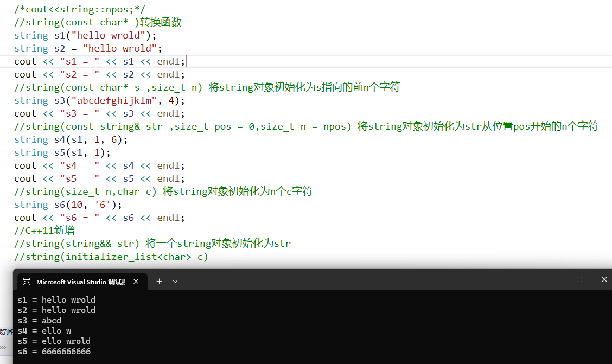Viewport: 612px width, 364px height.
Task: Click the line string s2 = "hello wrold";
Action: pos(88,48)
